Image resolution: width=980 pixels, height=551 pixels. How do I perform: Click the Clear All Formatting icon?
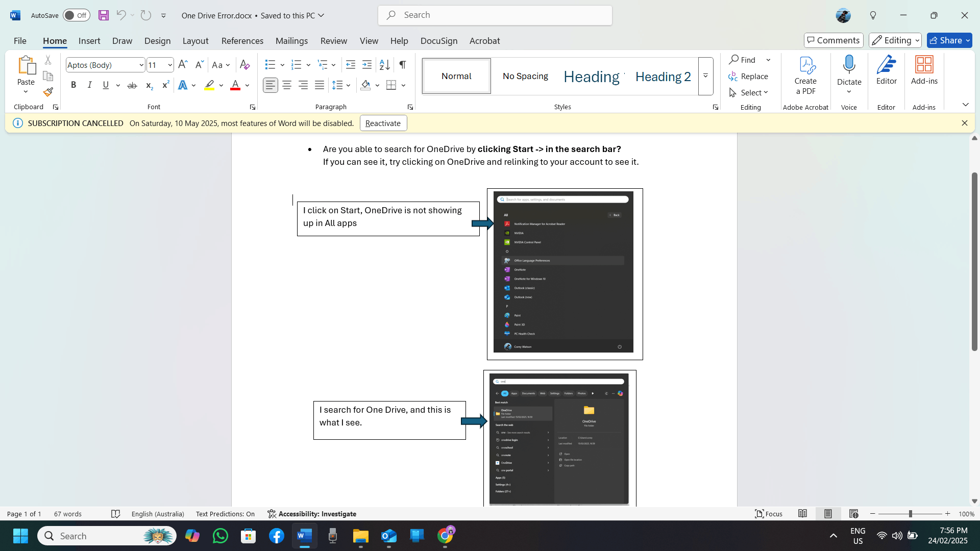click(244, 65)
